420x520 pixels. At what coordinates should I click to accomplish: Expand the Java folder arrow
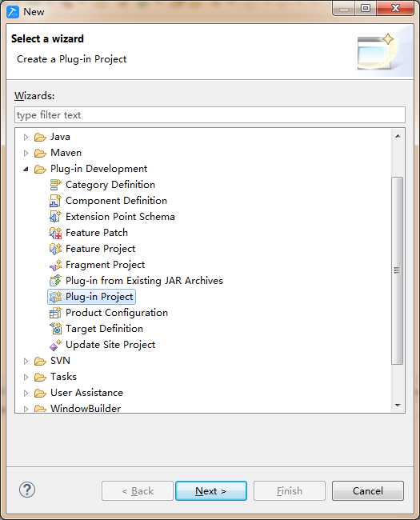tap(26, 137)
